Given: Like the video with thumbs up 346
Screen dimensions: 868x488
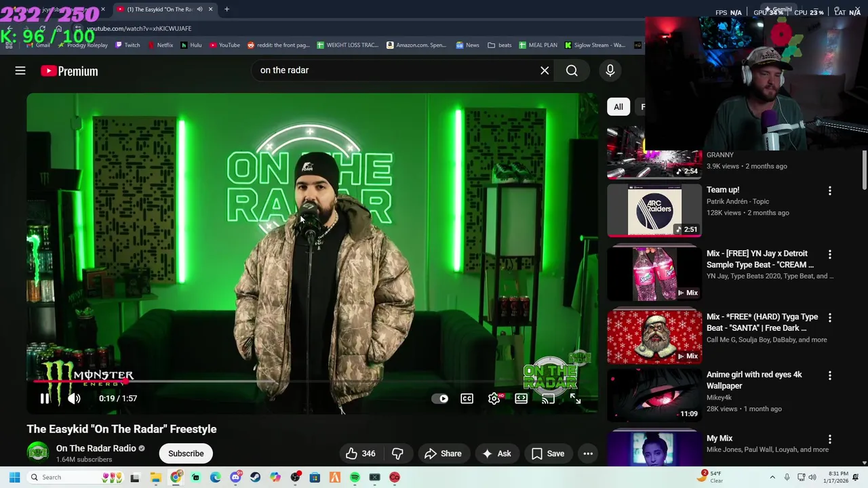Looking at the screenshot, I should 360,453.
